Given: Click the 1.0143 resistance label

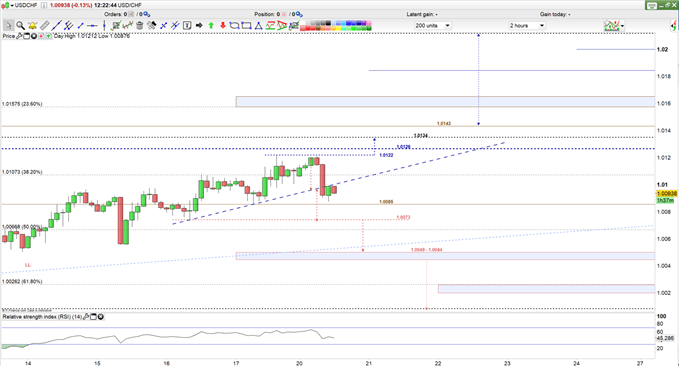Looking at the screenshot, I should coord(444,124).
